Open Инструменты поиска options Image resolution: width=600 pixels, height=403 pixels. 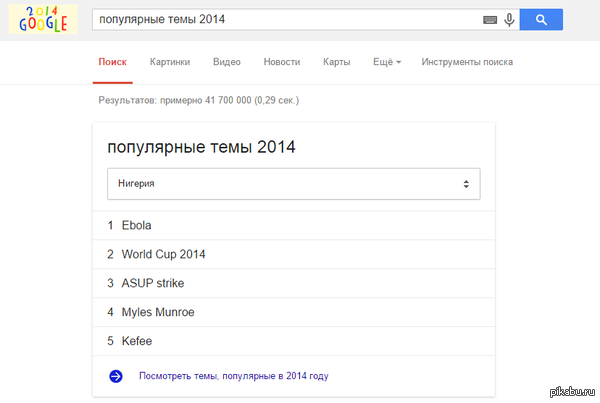click(467, 62)
